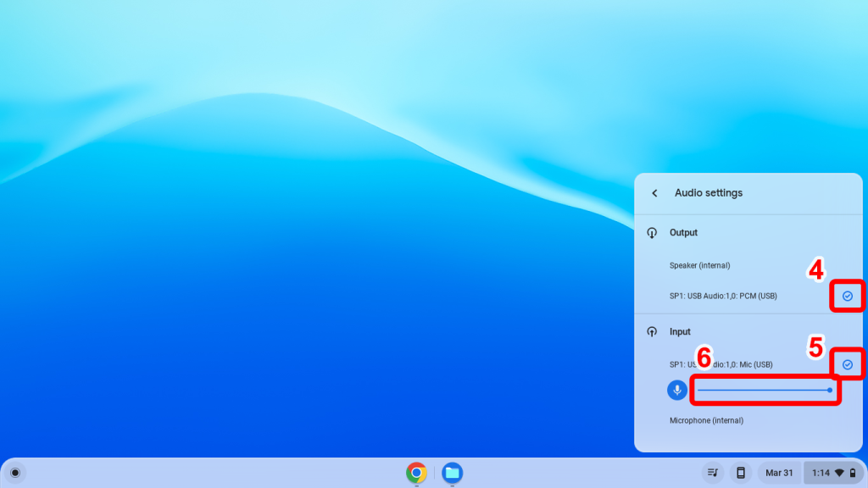868x488 pixels.
Task: Open the Files app from the shelf
Action: [x=451, y=473]
